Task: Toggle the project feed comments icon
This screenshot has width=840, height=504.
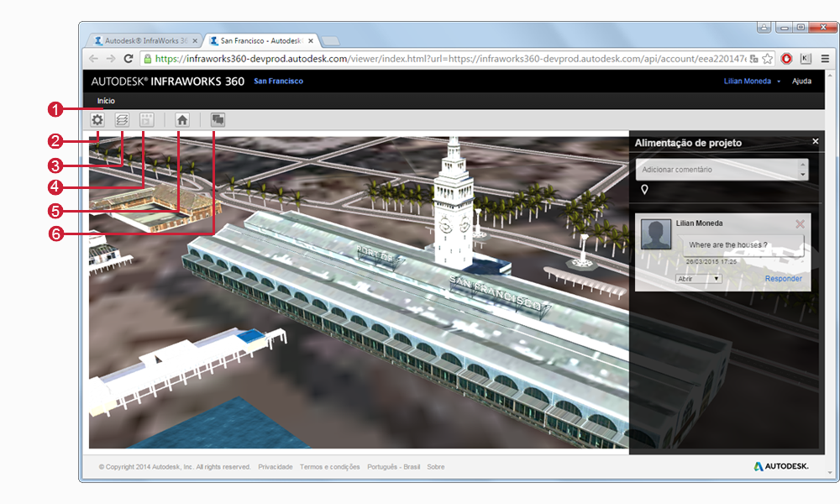Action: pyautogui.click(x=218, y=120)
